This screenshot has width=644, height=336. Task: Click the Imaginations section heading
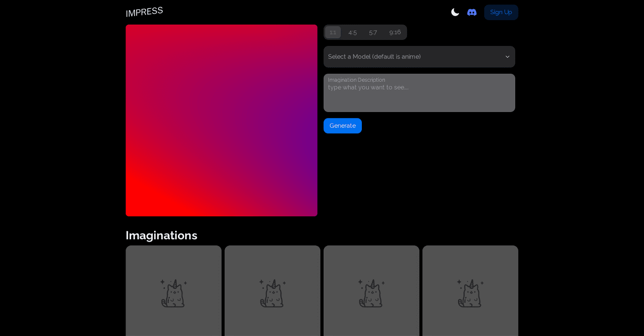click(x=161, y=235)
